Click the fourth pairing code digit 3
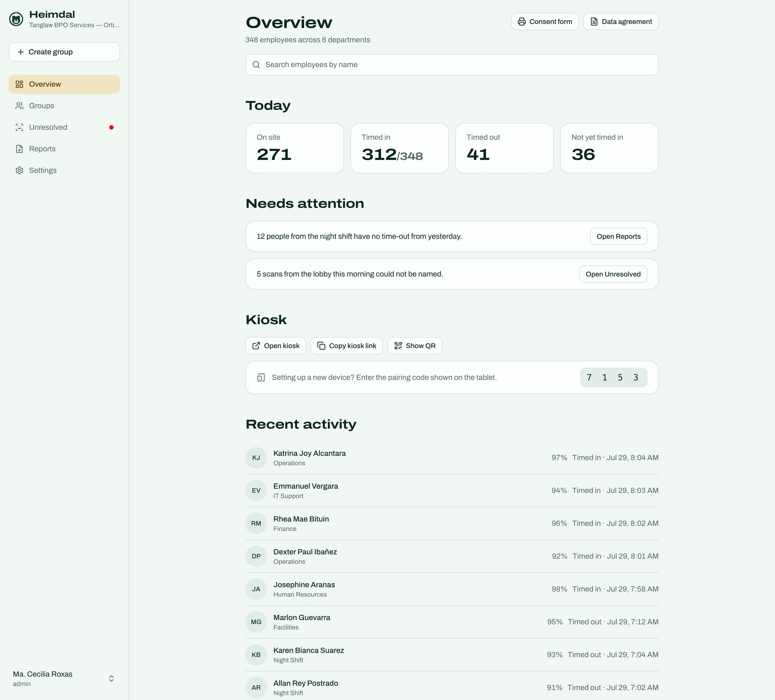 pyautogui.click(x=636, y=377)
